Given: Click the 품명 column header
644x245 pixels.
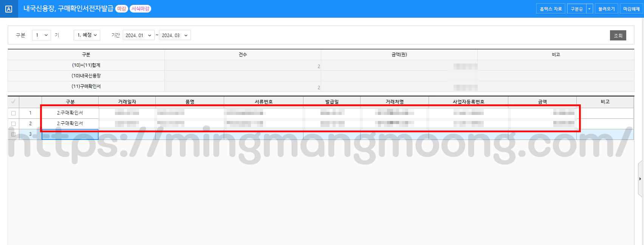Looking at the screenshot, I should tap(190, 102).
